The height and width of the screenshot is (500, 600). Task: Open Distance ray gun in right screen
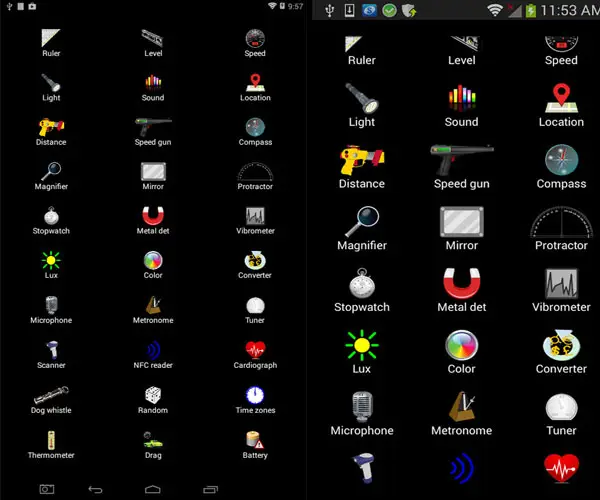[x=362, y=167]
